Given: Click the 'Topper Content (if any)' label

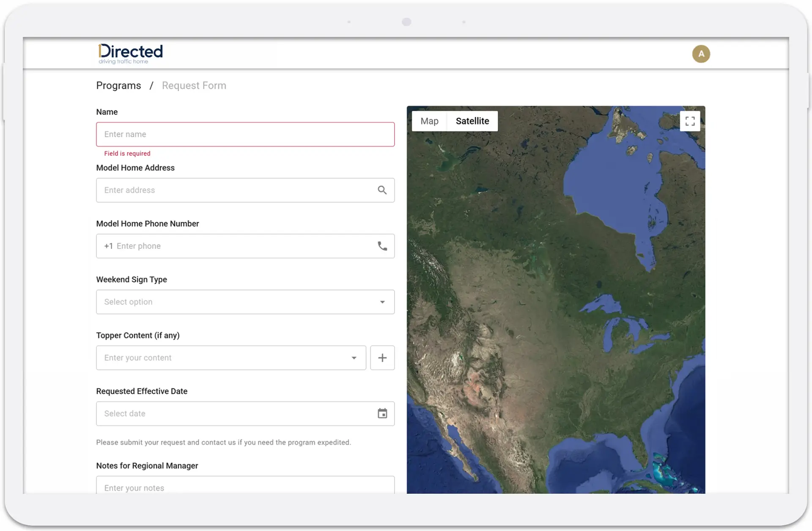Looking at the screenshot, I should click(138, 335).
